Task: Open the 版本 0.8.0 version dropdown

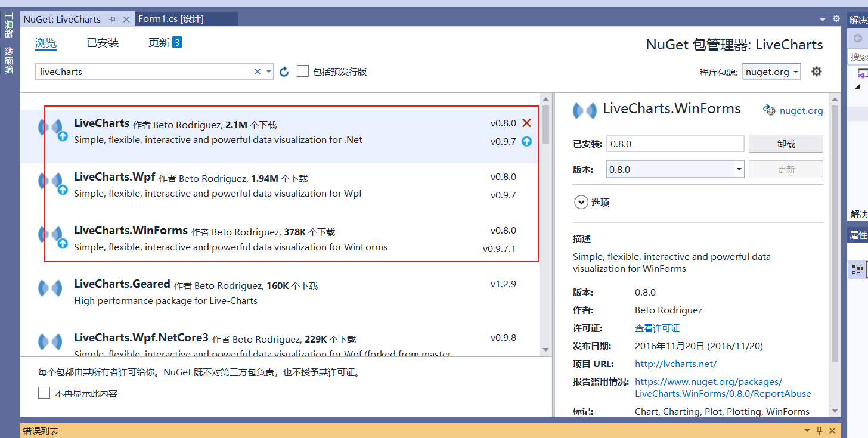Action: click(x=739, y=169)
